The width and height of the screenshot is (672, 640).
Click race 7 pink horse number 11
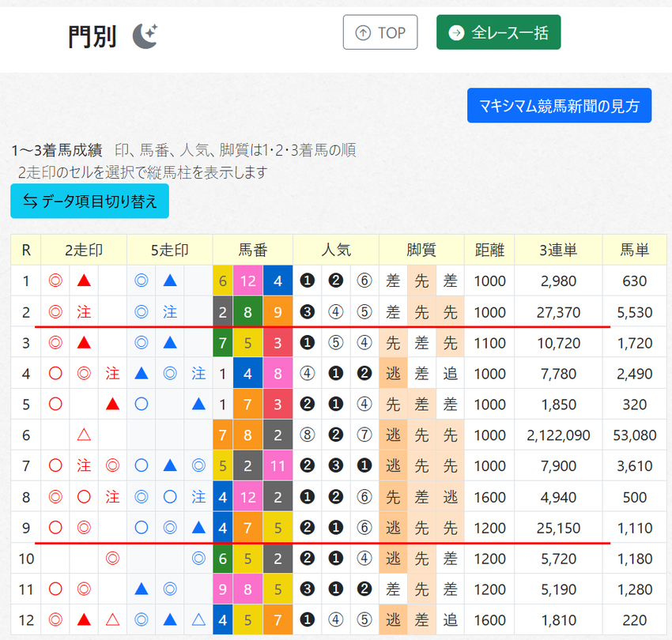coord(277,465)
